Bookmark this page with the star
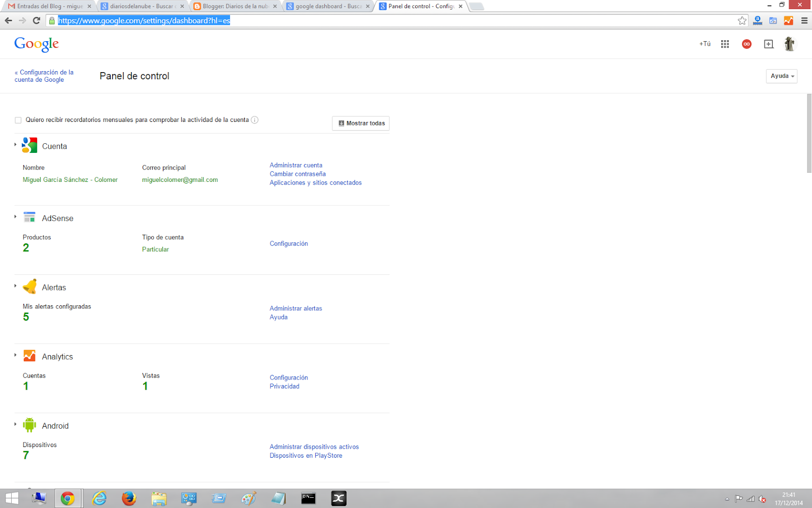Viewport: 812px width, 508px height. tap(742, 20)
